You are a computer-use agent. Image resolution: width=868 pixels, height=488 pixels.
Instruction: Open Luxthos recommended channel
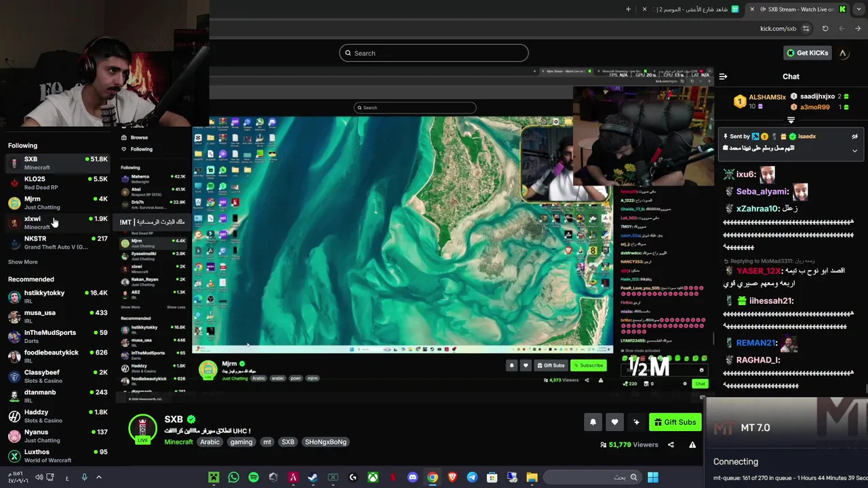pyautogui.click(x=58, y=455)
